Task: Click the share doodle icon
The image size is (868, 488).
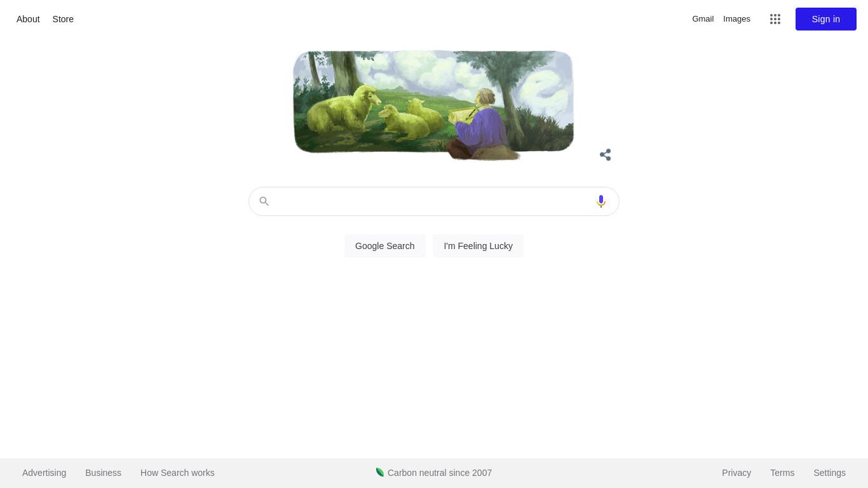Action: [606, 155]
